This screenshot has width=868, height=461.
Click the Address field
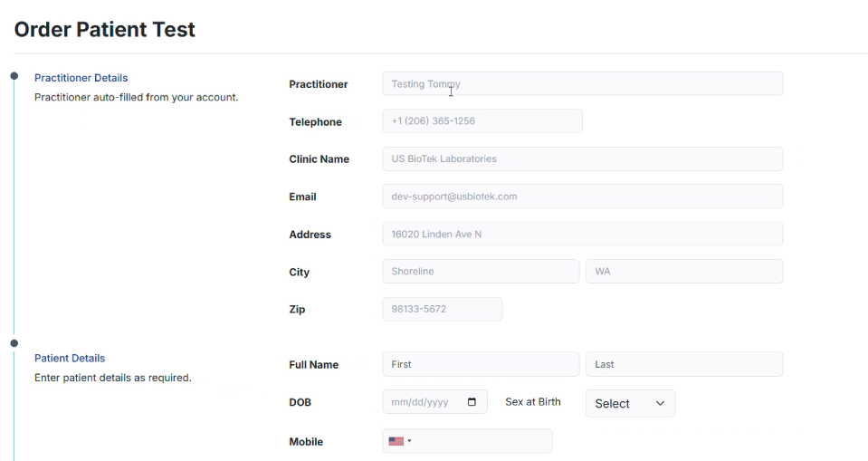click(582, 234)
